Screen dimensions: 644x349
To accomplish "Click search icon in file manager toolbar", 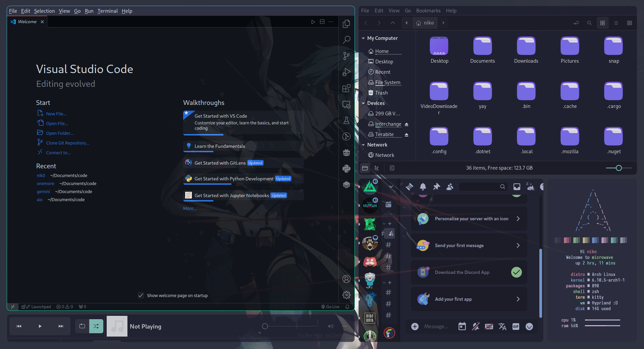I will pyautogui.click(x=589, y=23).
